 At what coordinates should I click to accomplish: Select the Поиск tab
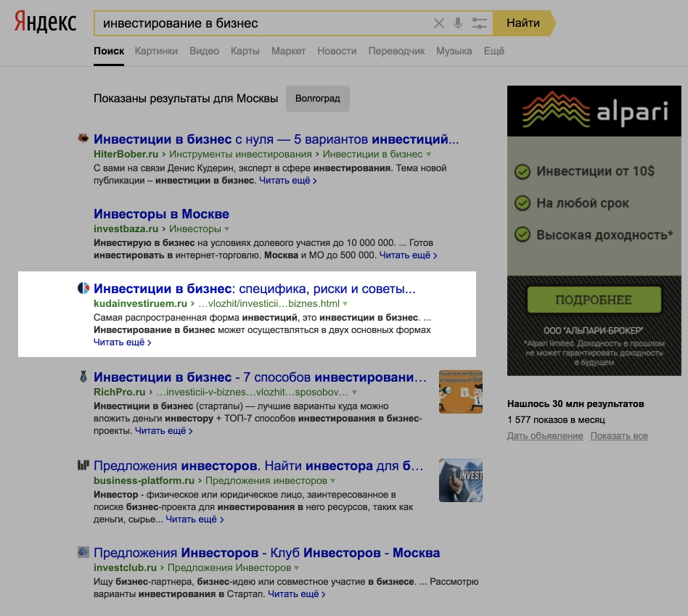coord(109,51)
